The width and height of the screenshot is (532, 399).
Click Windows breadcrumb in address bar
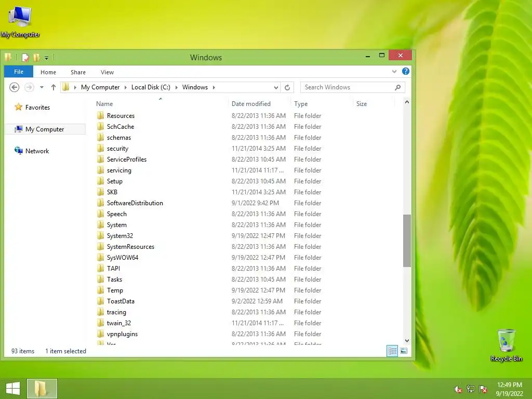(x=195, y=87)
